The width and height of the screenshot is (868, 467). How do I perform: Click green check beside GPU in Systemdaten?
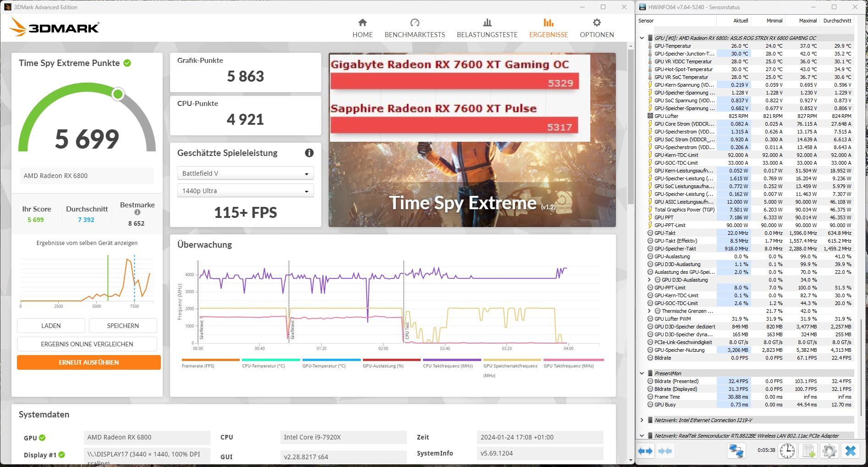(x=42, y=438)
